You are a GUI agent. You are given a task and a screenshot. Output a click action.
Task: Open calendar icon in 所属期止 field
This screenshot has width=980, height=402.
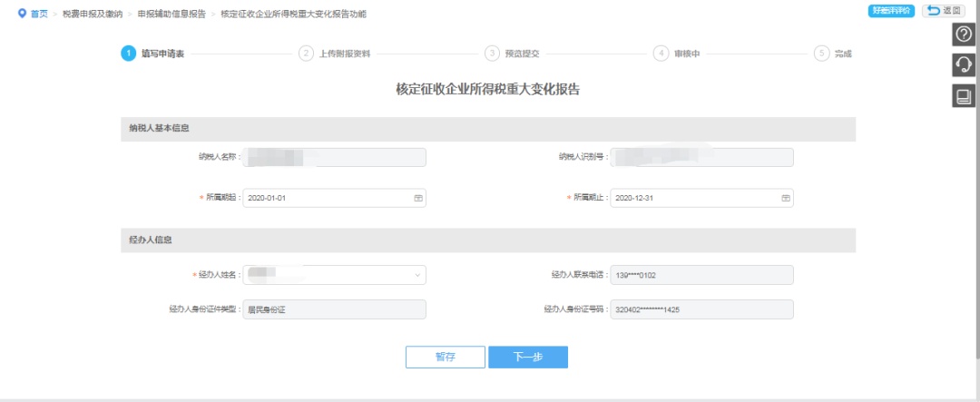[786, 198]
